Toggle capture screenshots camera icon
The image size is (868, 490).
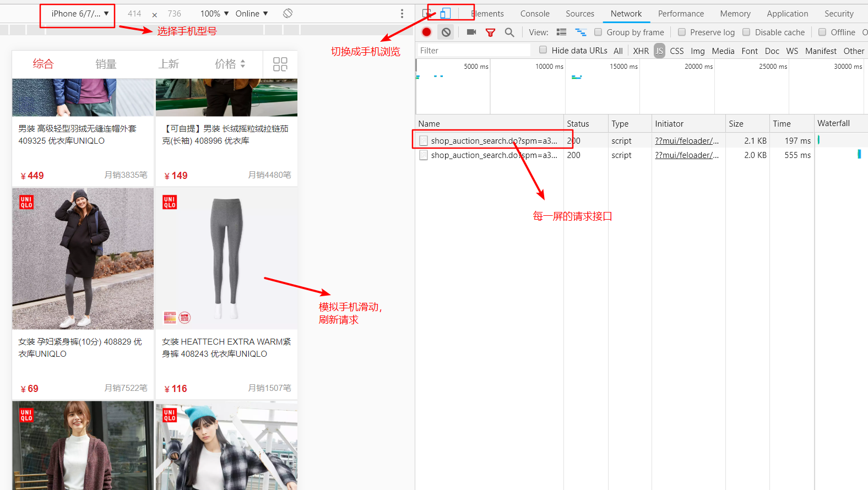click(x=471, y=32)
